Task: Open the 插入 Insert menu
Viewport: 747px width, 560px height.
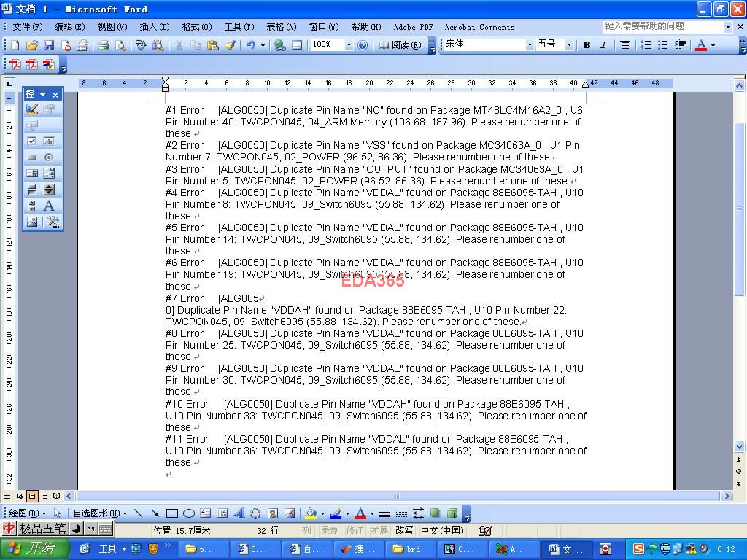Action: coord(155,27)
